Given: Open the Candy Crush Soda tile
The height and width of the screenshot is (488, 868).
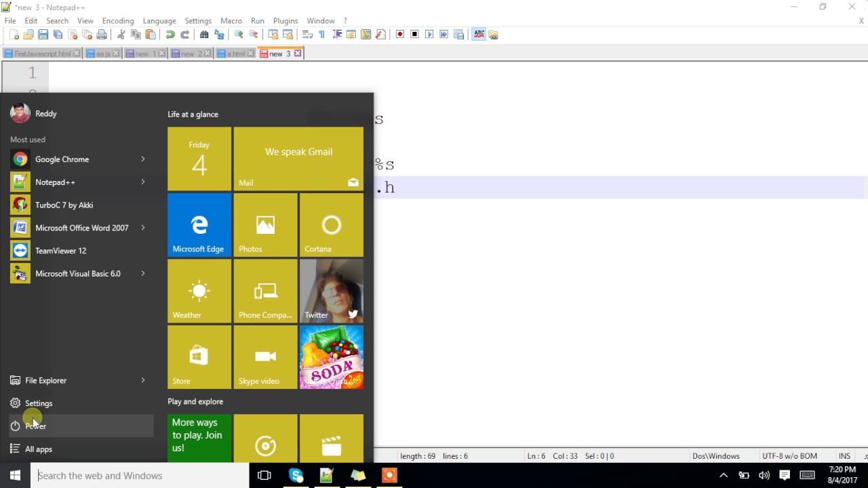Looking at the screenshot, I should coord(332,357).
